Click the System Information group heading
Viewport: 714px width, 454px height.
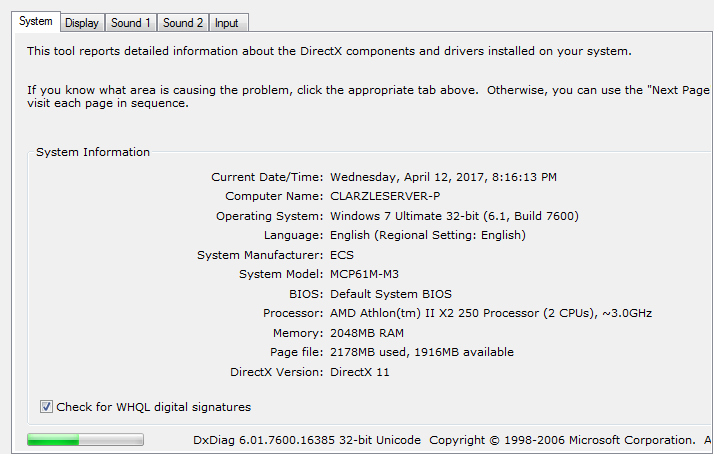tap(93, 152)
